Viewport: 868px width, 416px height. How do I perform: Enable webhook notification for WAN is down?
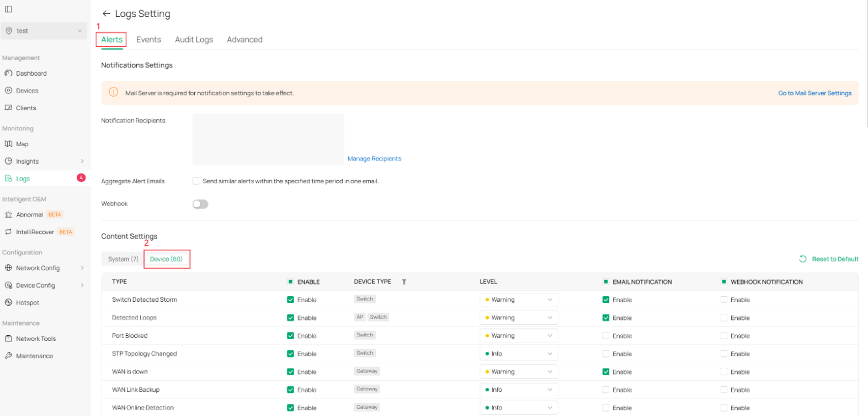(724, 372)
